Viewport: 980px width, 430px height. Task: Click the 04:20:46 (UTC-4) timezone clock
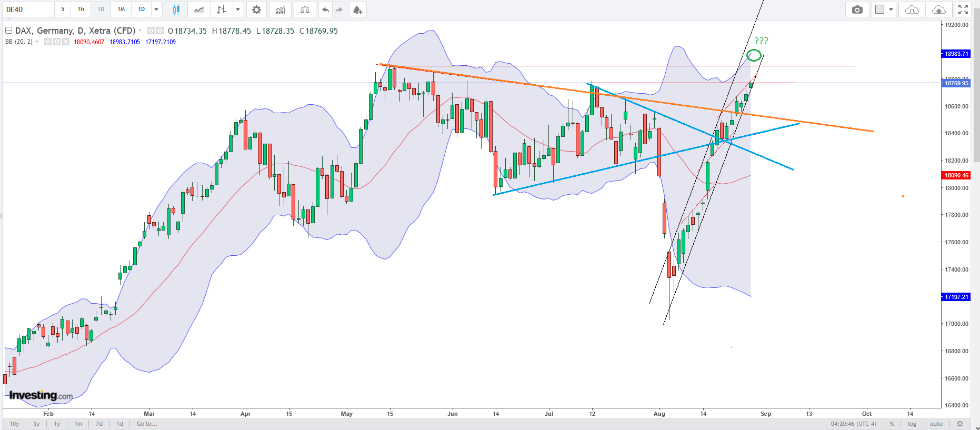tap(854, 424)
